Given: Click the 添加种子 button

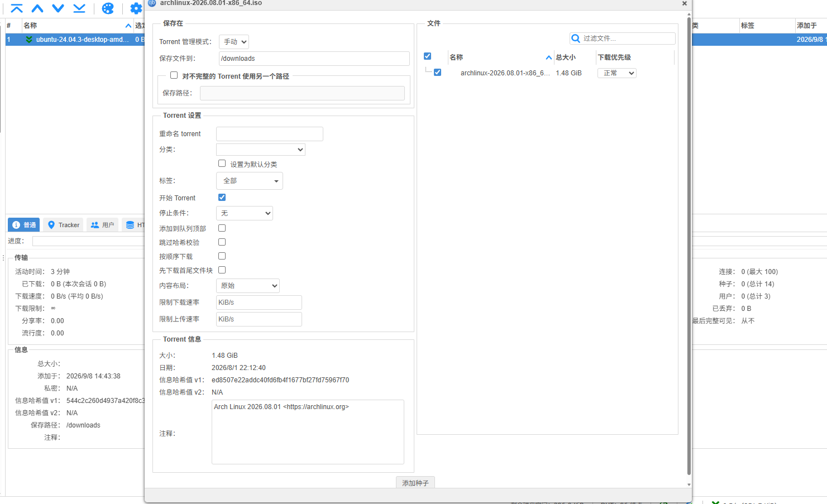Looking at the screenshot, I should pyautogui.click(x=415, y=483).
